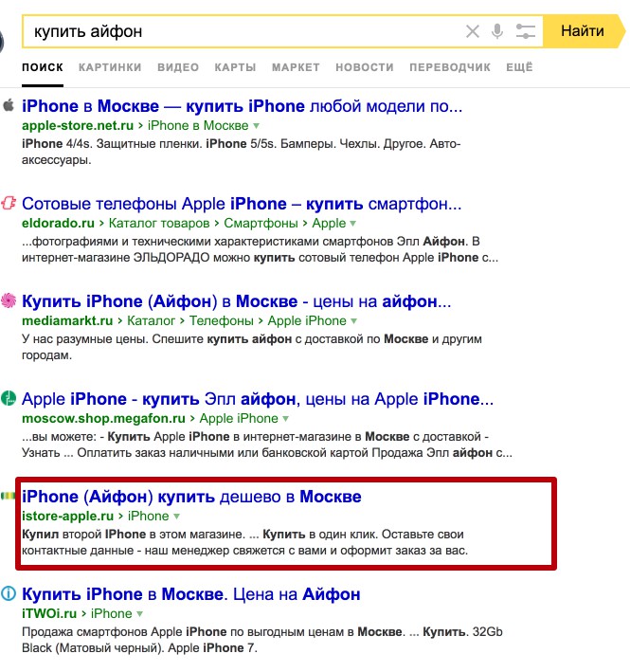
Task: Expand dropdown arrow after iPhone в Москве breadcrumb
Action: pyautogui.click(x=256, y=126)
